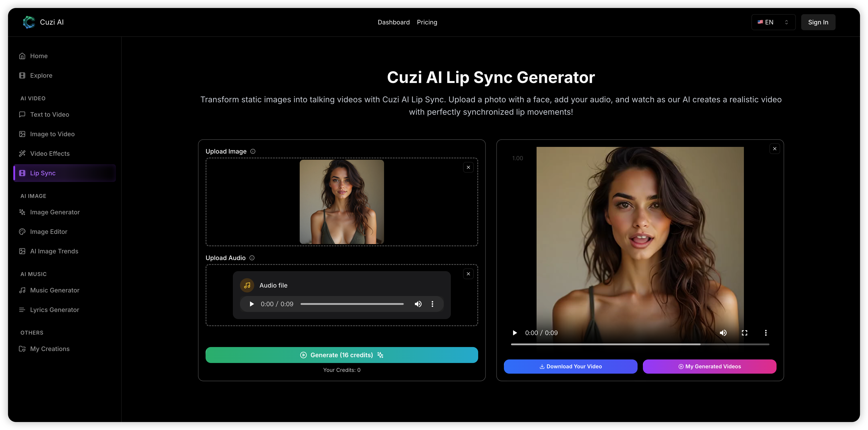Click the Pricing link in header
The image size is (868, 430).
(427, 22)
